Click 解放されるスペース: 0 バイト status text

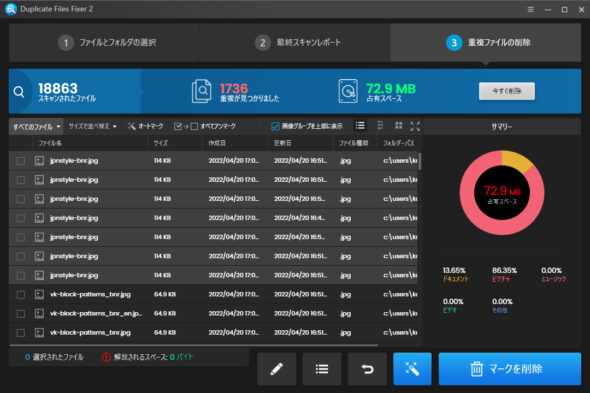click(x=154, y=357)
